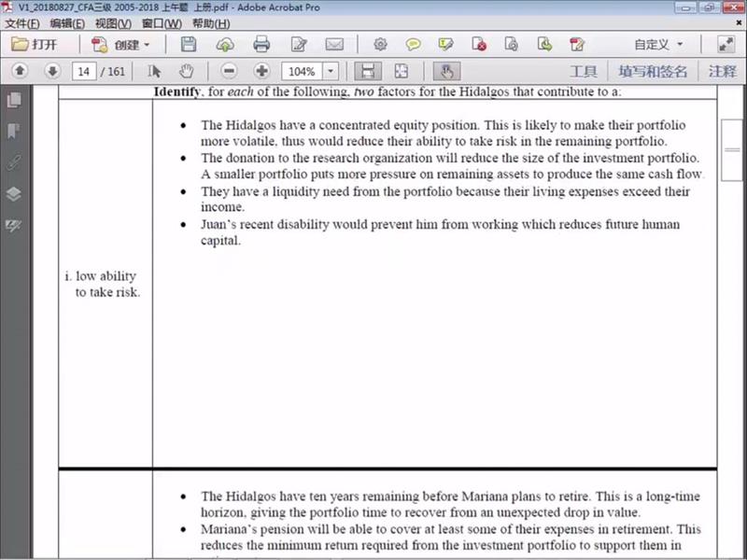Viewport: 747px width, 560px height.
Task: Send file via email envelope icon
Action: pos(334,45)
